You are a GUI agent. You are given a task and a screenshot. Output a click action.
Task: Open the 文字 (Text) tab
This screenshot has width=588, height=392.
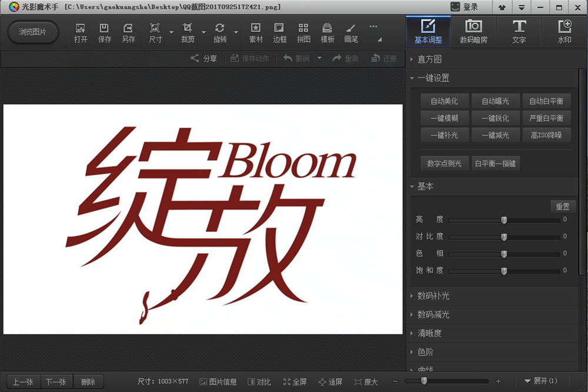point(519,32)
